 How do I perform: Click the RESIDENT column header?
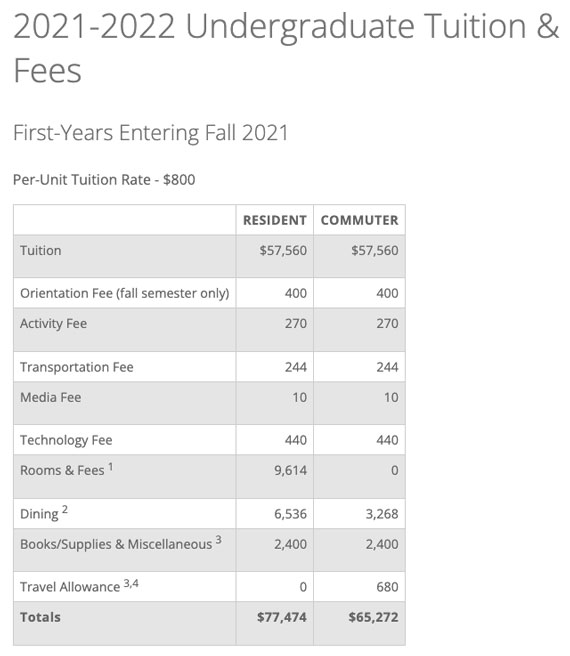(x=275, y=220)
